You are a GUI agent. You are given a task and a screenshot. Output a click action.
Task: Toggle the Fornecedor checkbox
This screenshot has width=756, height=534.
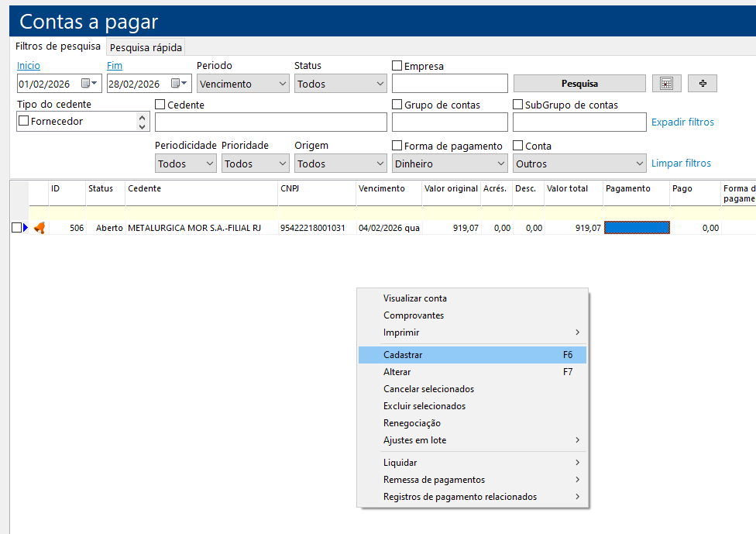point(23,121)
